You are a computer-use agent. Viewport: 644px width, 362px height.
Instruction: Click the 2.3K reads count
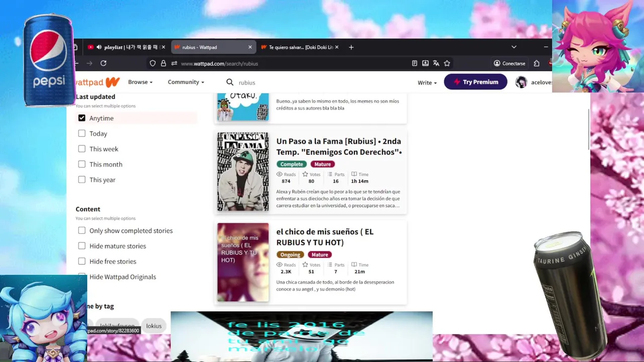(286, 271)
